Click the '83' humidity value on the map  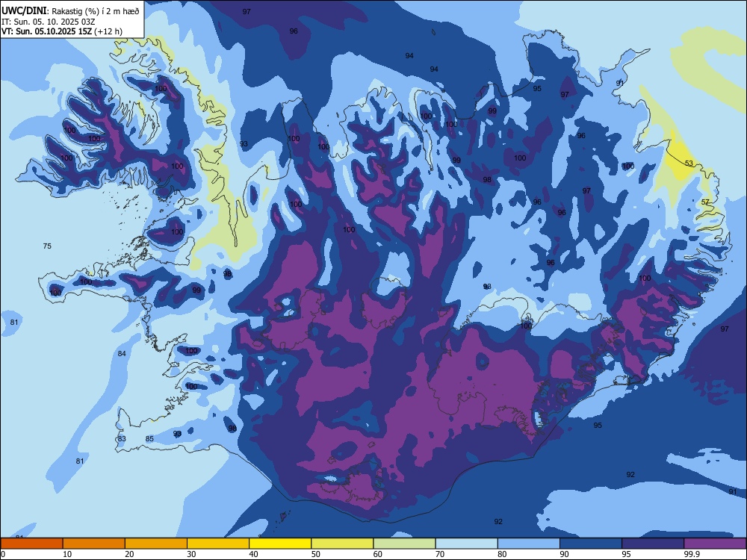[122, 438]
